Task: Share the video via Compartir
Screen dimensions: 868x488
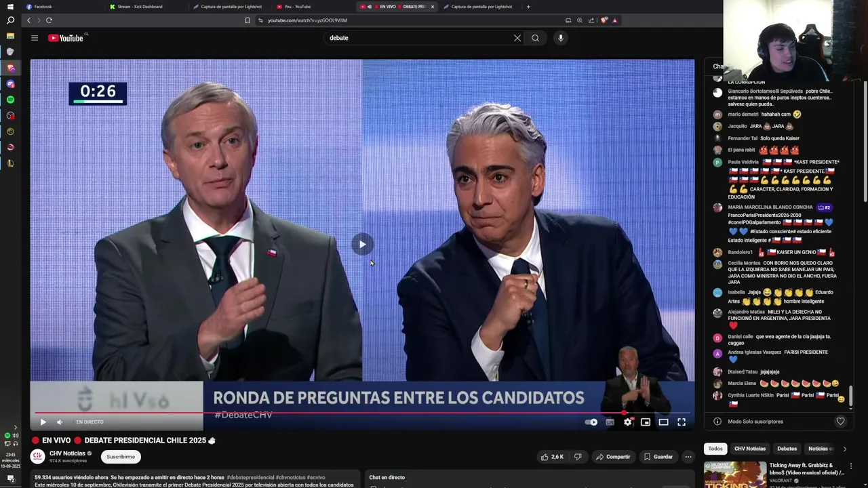Action: [x=613, y=457]
